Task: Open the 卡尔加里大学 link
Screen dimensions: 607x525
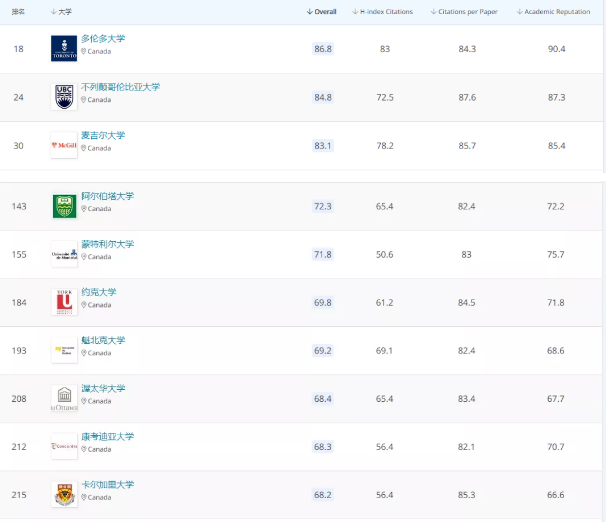Action: tap(108, 485)
